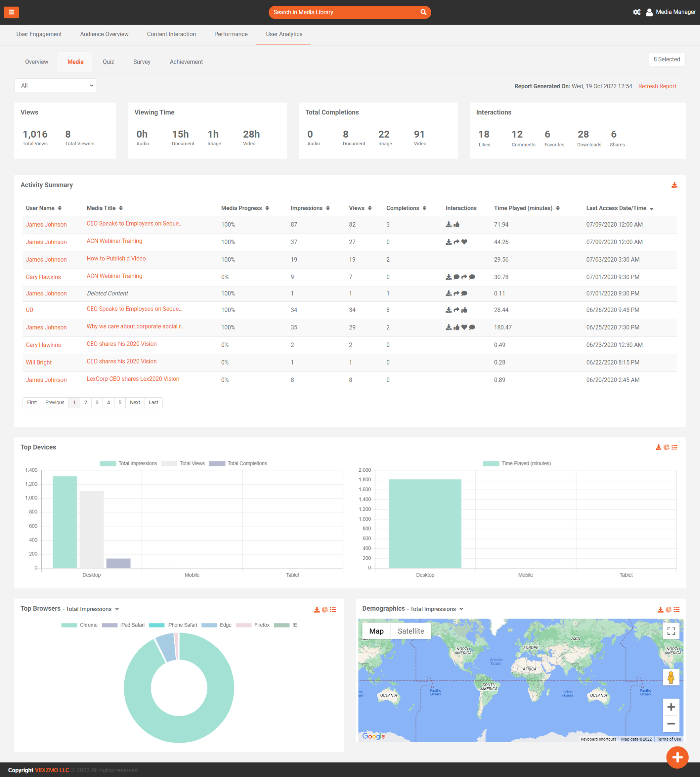
Task: Click the Refresh Report link
Action: click(657, 86)
